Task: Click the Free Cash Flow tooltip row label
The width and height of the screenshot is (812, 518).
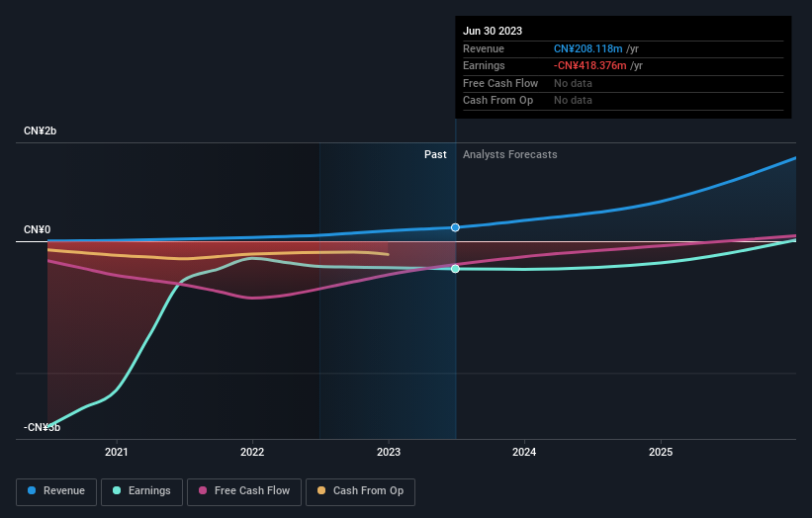Action: point(500,83)
